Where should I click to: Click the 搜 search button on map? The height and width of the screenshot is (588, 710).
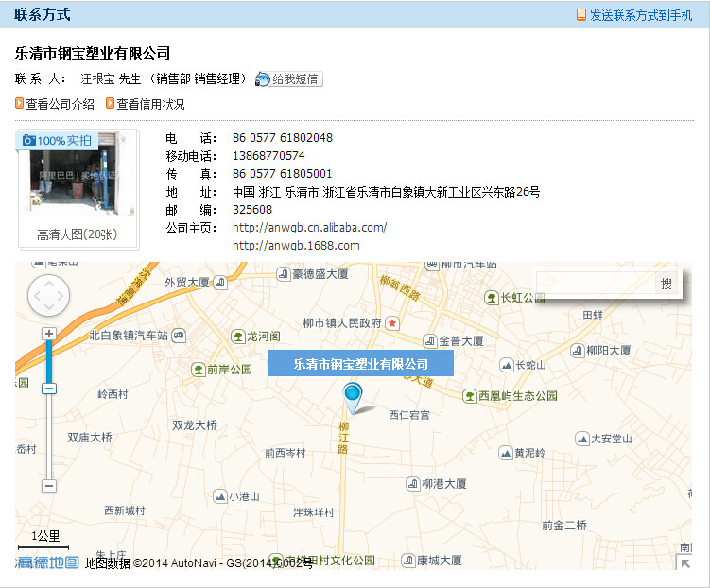667,284
